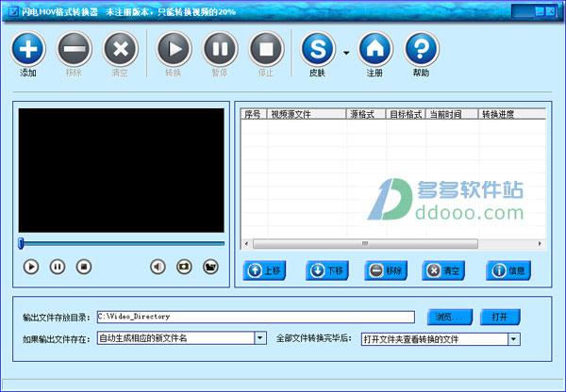Click the 转换进度 column header

coord(512,114)
